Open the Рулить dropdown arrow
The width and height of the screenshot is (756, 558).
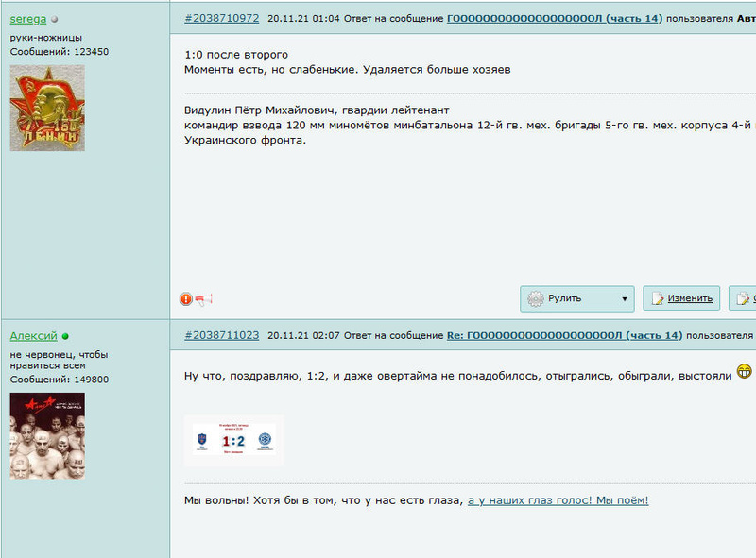[625, 298]
